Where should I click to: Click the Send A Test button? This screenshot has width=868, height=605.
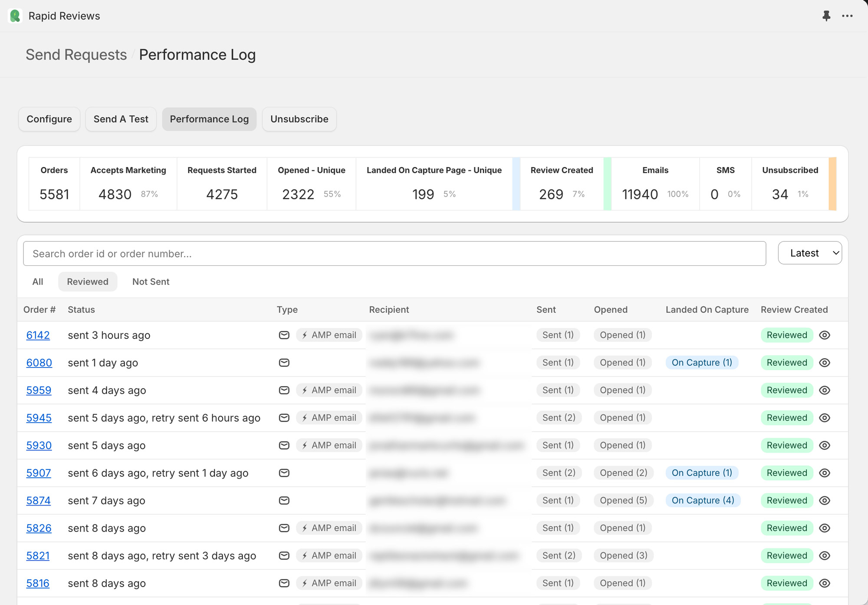coord(121,119)
